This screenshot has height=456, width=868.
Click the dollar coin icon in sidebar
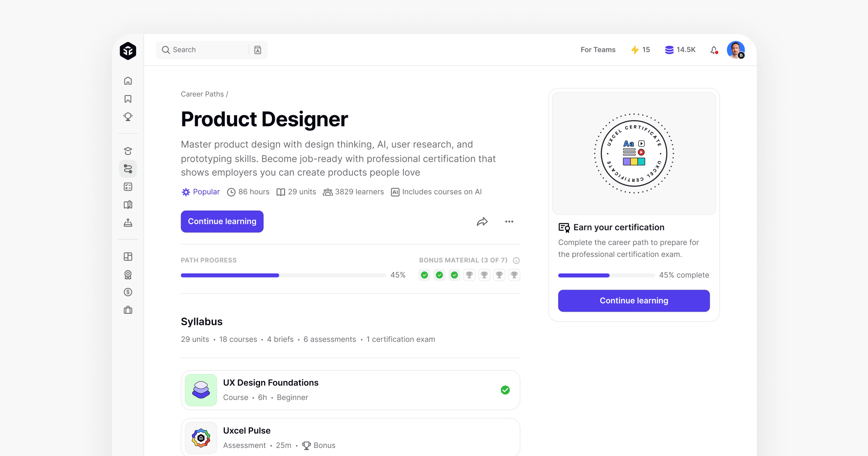pyautogui.click(x=128, y=292)
